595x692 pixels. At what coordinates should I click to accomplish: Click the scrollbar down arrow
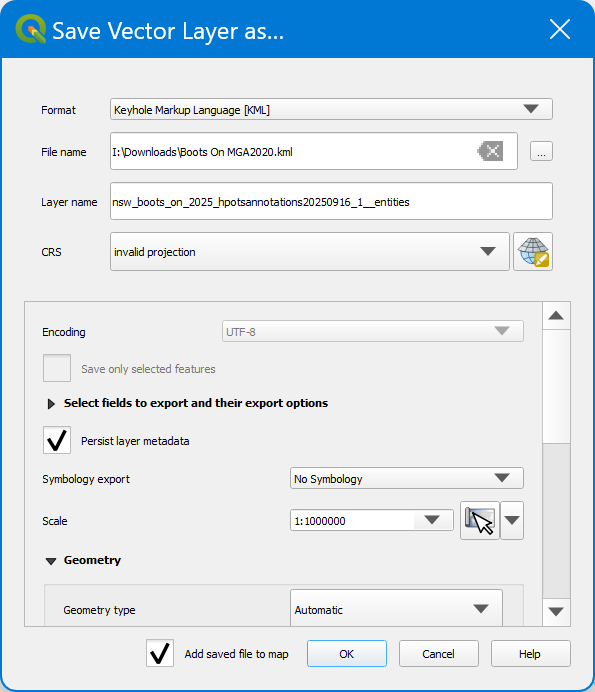(x=556, y=612)
